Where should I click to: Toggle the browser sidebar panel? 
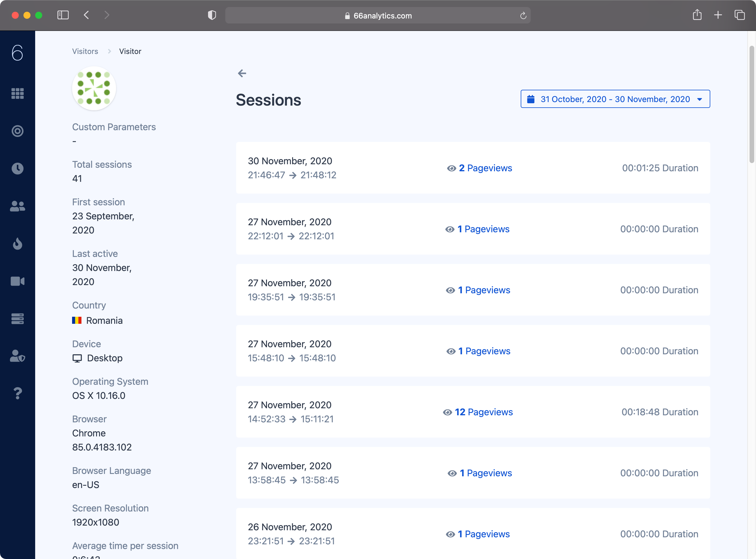63,15
